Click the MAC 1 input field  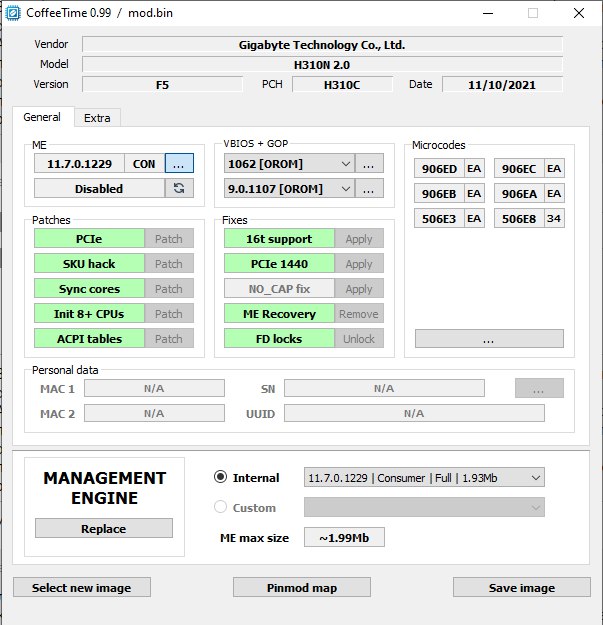click(154, 388)
